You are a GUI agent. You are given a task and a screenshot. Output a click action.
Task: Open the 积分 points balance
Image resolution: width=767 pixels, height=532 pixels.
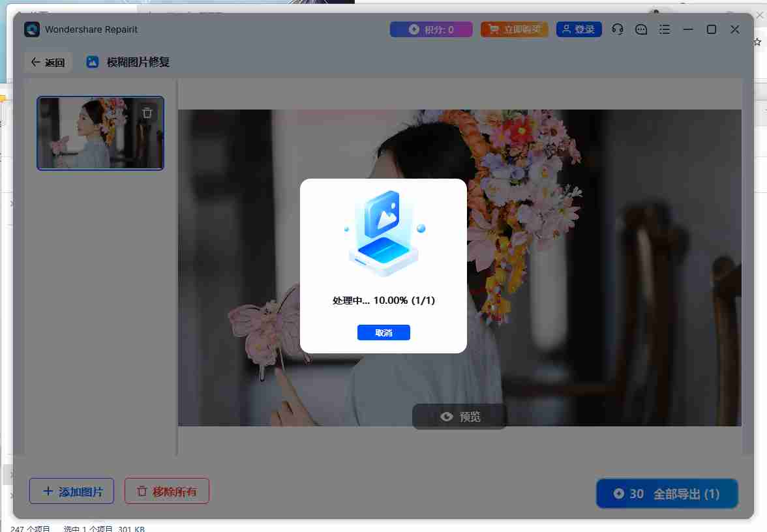click(431, 30)
